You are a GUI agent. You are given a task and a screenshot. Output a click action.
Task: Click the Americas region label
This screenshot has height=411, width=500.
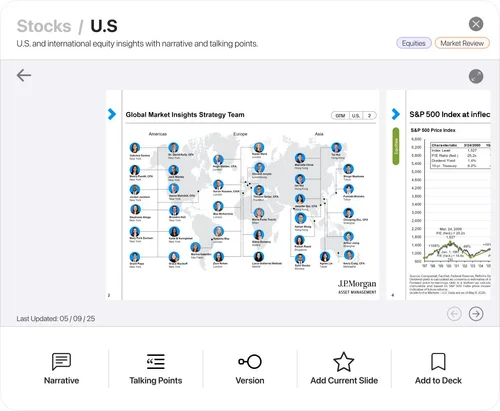pos(158,134)
